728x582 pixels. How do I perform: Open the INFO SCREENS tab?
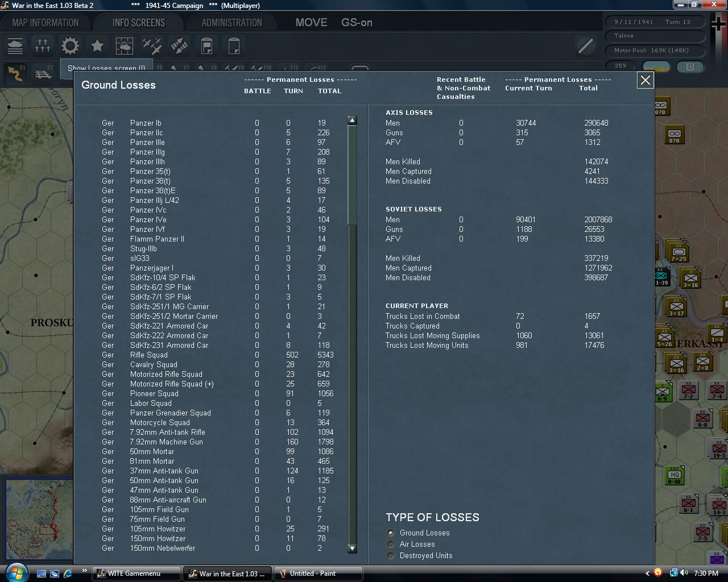click(x=139, y=23)
